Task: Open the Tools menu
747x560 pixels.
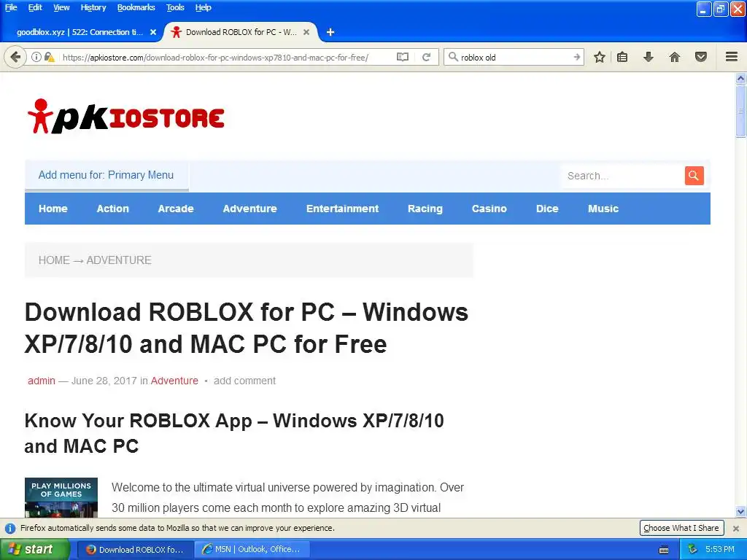Action: pyautogui.click(x=175, y=7)
